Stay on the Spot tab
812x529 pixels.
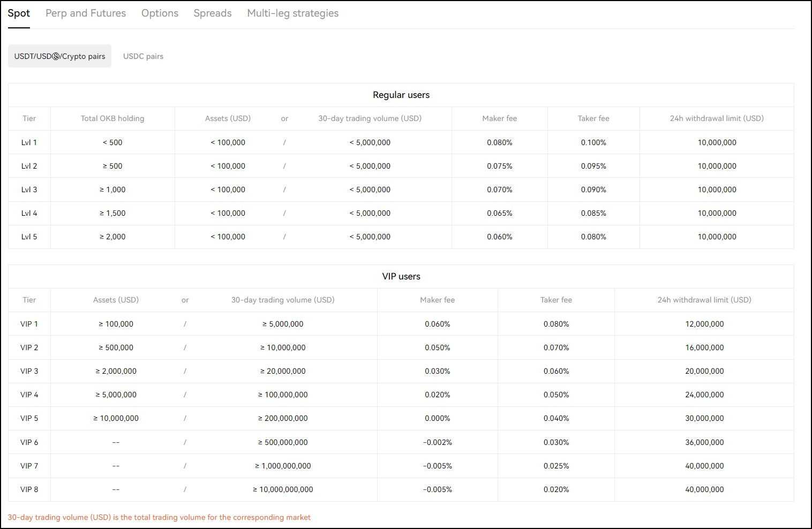coord(19,13)
